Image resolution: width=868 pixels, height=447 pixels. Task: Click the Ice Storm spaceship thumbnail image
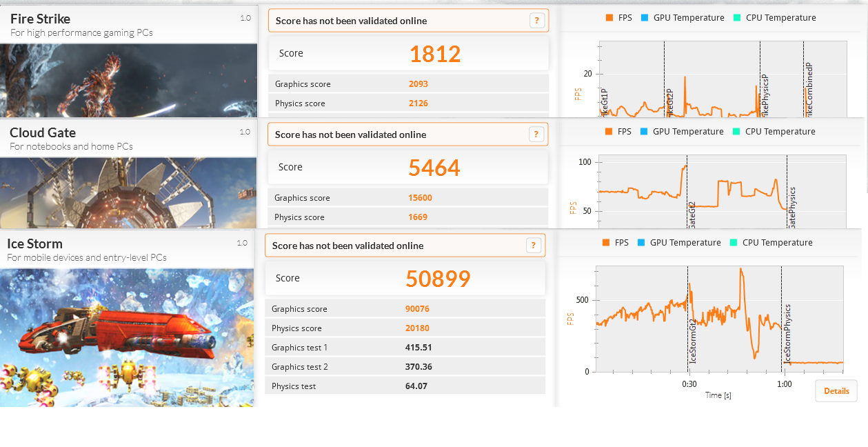point(128,337)
